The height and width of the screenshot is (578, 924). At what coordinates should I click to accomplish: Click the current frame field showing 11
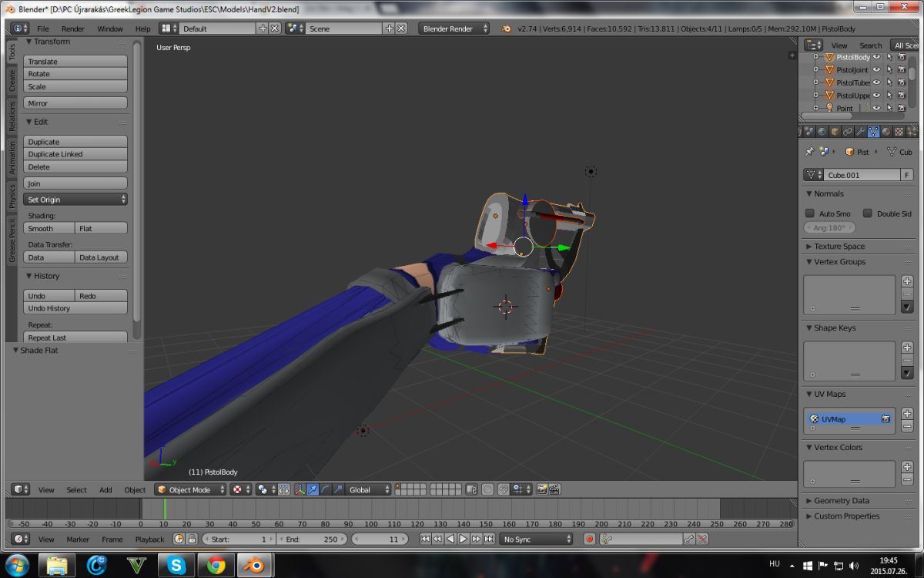380,539
